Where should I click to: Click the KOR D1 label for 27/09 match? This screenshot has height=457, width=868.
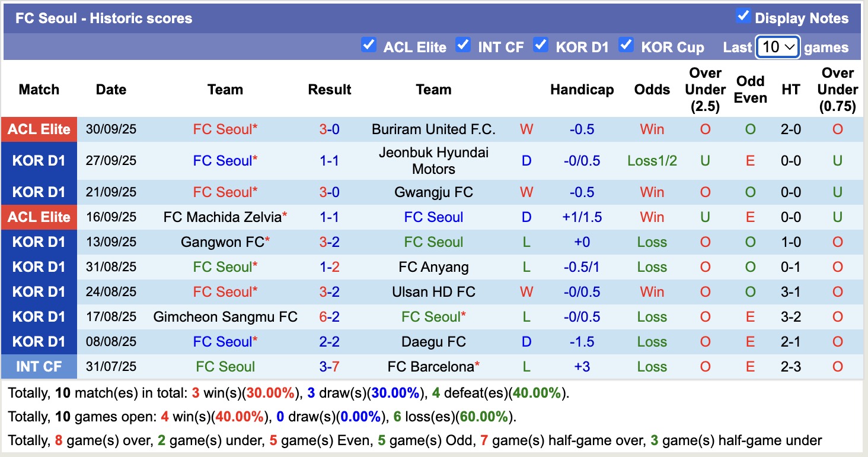39,160
